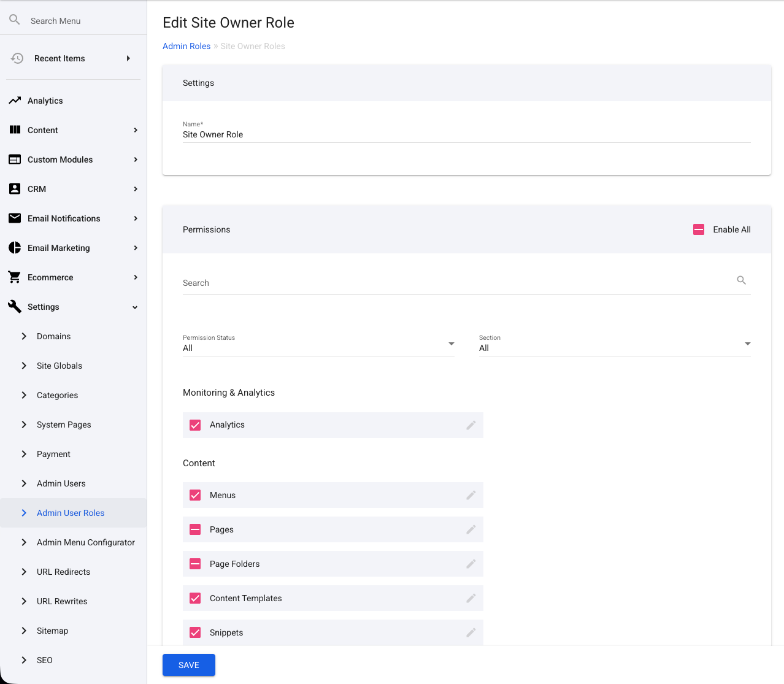Follow the Admin Roles breadcrumb link
This screenshot has width=784, height=684.
(186, 45)
